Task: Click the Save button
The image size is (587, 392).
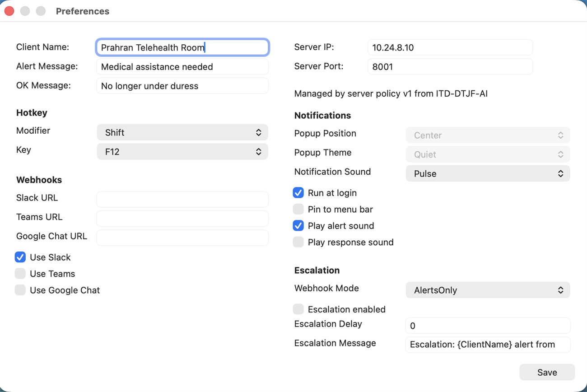Action: (547, 373)
